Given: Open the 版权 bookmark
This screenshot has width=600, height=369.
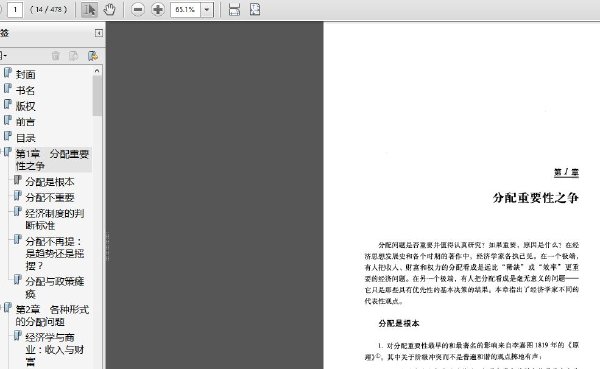Looking at the screenshot, I should [x=25, y=106].
